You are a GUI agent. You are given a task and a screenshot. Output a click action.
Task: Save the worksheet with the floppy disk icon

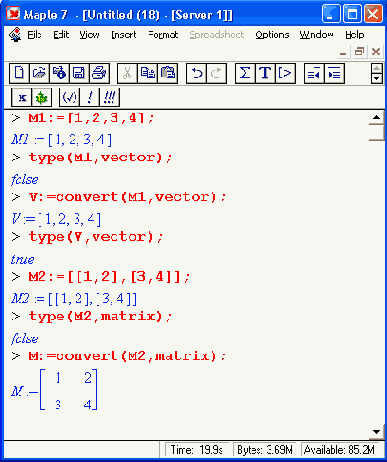[x=79, y=73]
